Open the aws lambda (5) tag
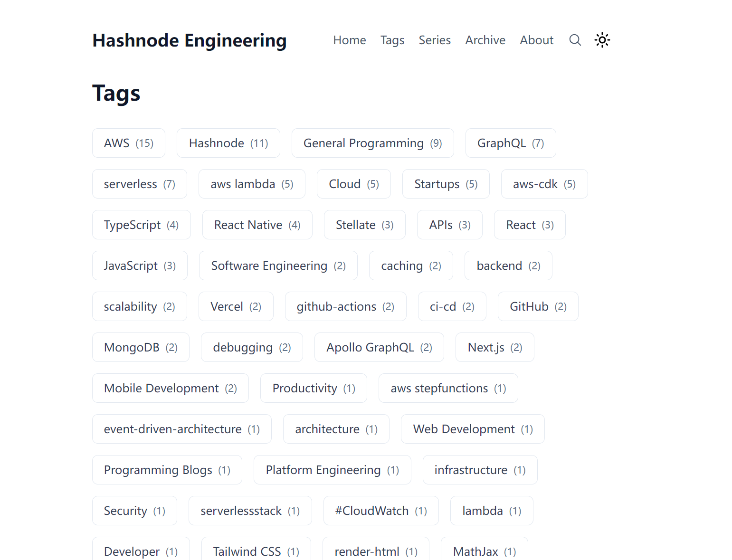 click(x=252, y=184)
